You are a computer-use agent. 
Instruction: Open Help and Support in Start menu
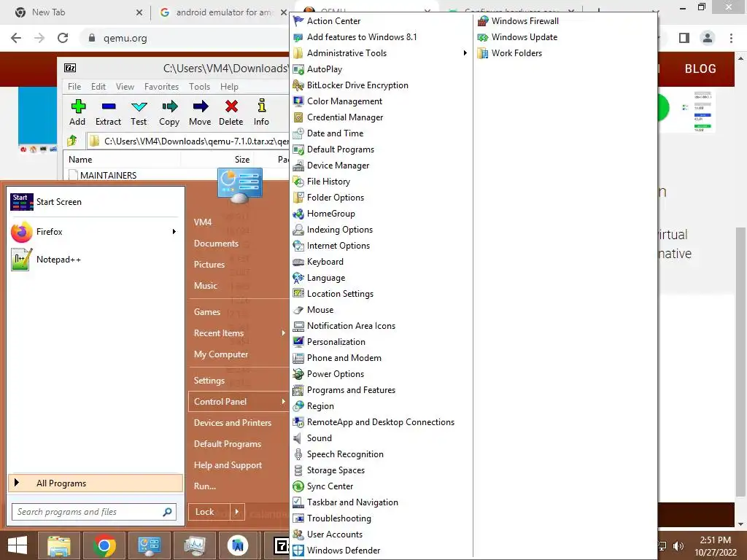click(228, 465)
